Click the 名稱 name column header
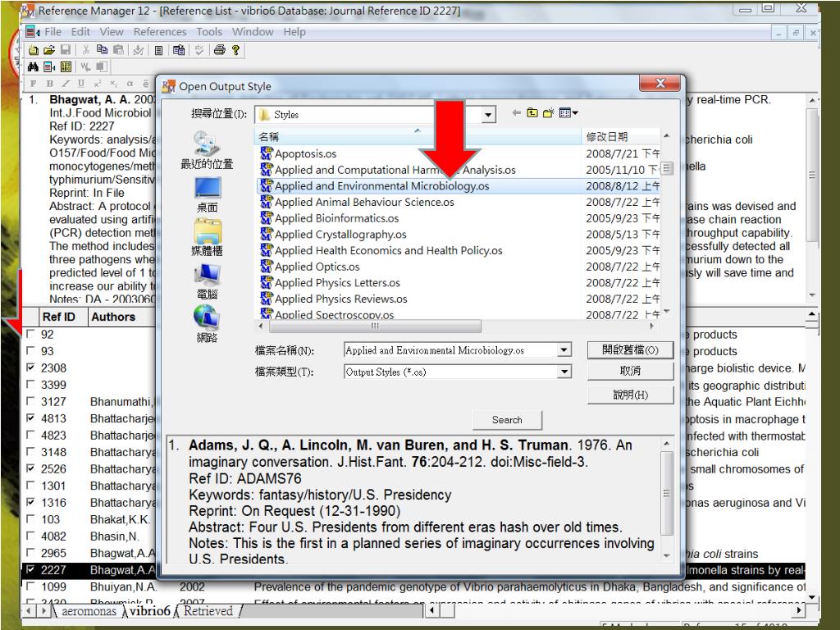Viewport: 840px width, 630px height. coord(418,137)
